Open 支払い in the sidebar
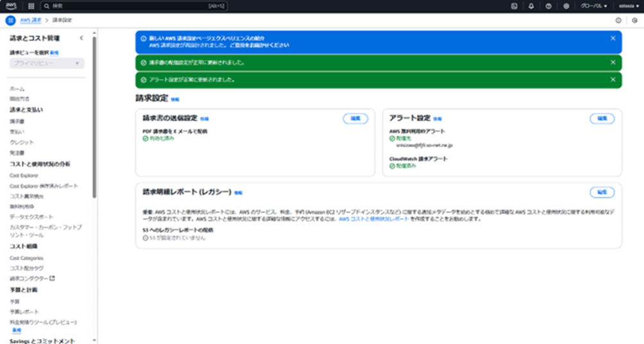Screen dimensions: 644x344 (17, 132)
